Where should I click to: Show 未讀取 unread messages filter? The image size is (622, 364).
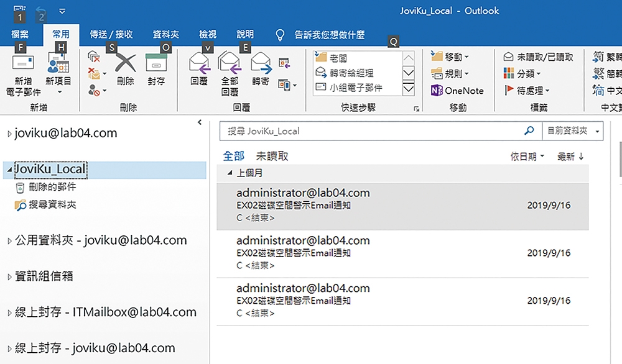point(272,157)
